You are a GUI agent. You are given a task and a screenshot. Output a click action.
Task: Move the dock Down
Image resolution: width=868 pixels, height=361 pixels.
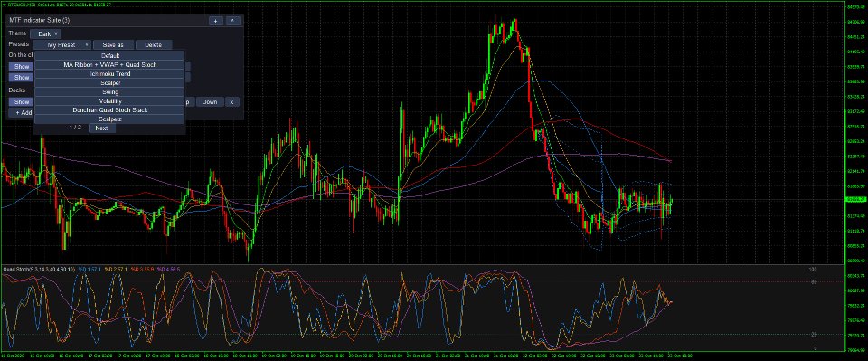(x=209, y=102)
